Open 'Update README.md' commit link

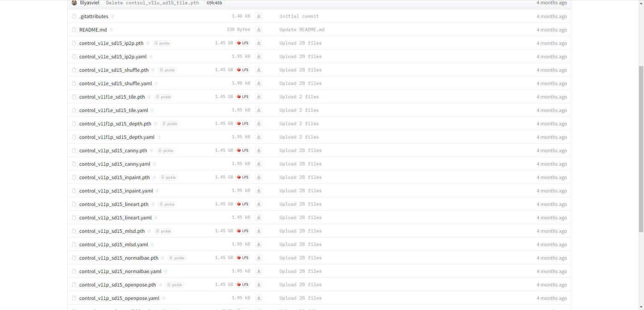click(x=302, y=30)
